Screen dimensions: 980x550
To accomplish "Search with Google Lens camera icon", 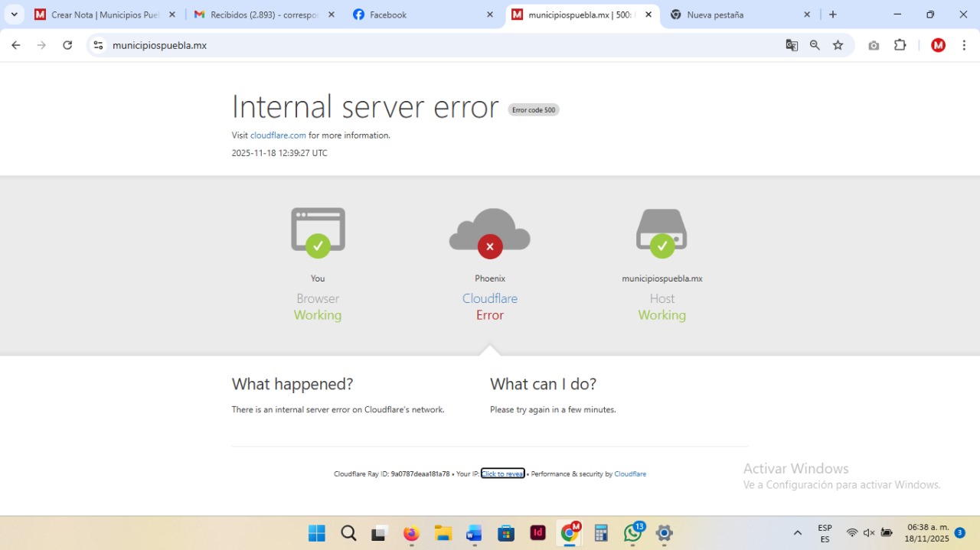I will coord(874,45).
